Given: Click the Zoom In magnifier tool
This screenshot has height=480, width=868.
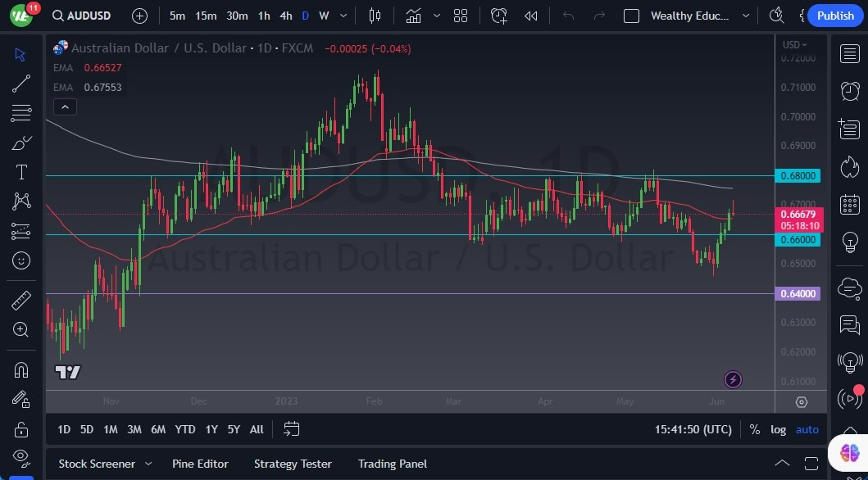Looking at the screenshot, I should [21, 329].
